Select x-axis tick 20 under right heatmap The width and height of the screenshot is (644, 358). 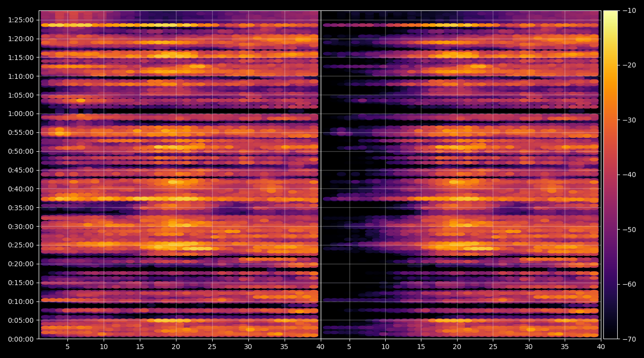coord(457,347)
